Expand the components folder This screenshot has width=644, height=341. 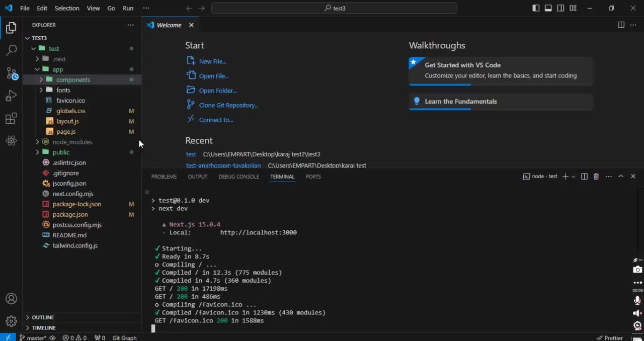pos(41,79)
